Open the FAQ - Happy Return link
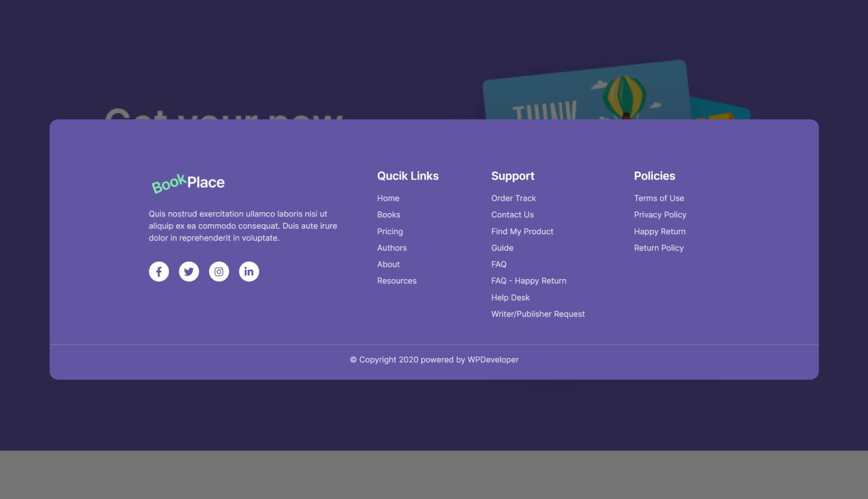The width and height of the screenshot is (868, 499). pyautogui.click(x=529, y=281)
